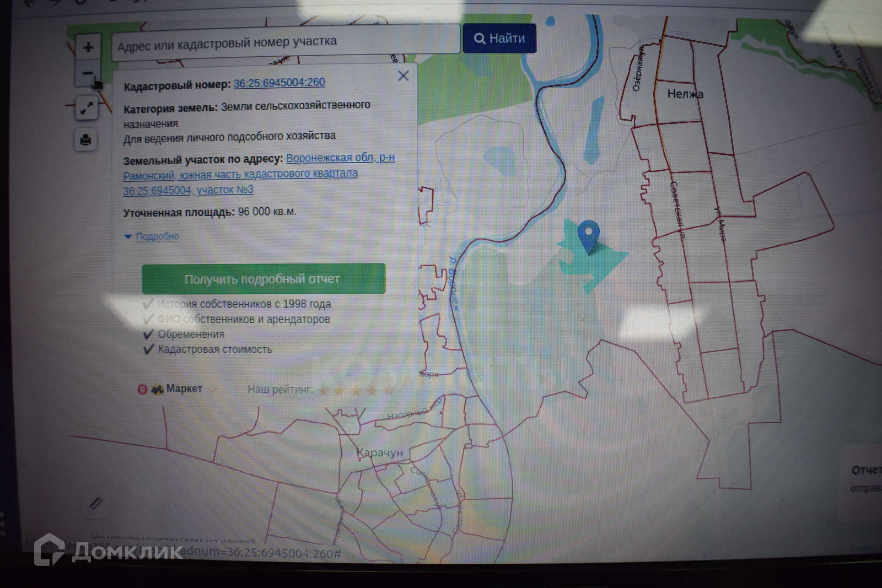Click the Нелжа village label on map
This screenshot has height=588, width=882.
[685, 94]
